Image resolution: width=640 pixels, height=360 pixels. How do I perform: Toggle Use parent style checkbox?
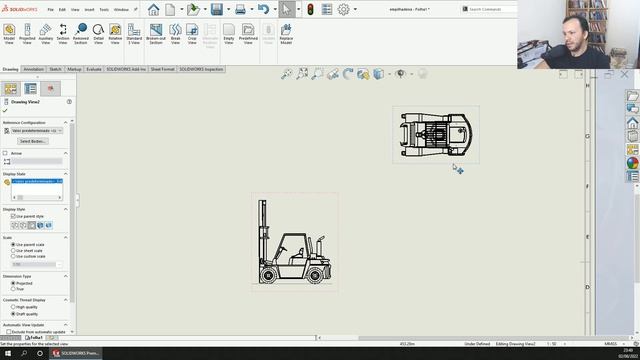coord(13,216)
